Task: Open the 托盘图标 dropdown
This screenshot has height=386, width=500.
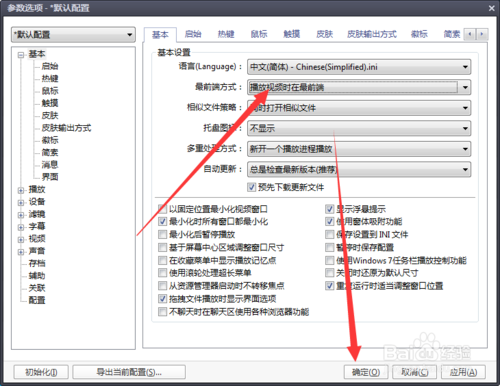Action: point(359,128)
